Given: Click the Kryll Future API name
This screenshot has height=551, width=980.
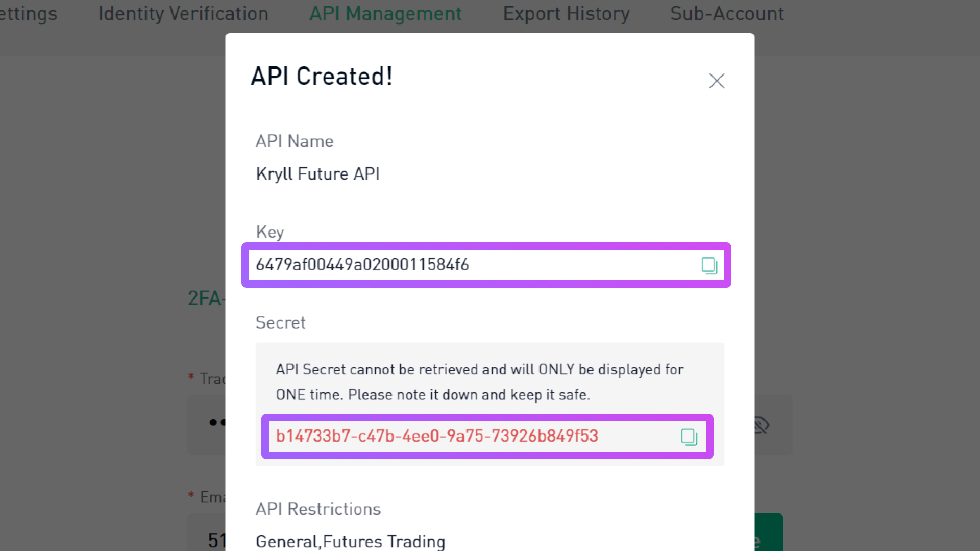Looking at the screenshot, I should click(x=318, y=174).
